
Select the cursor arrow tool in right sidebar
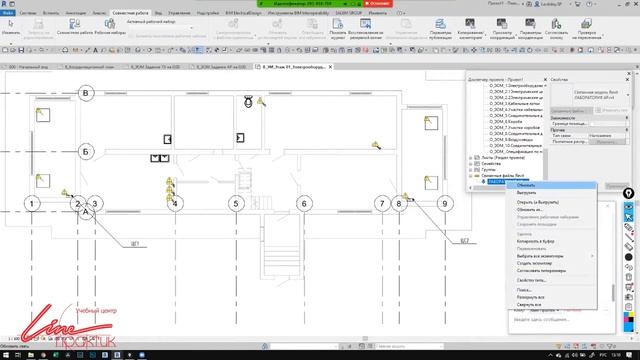(629, 217)
